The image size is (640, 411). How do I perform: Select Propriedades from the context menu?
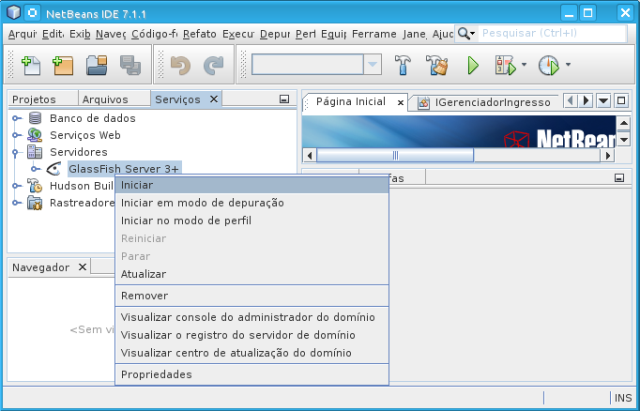(x=156, y=375)
